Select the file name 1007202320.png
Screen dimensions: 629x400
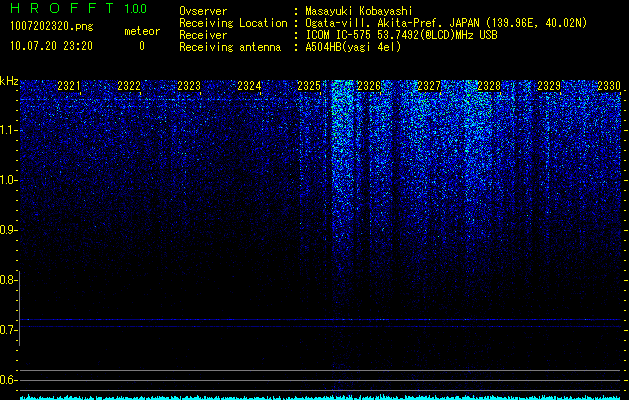tap(52, 26)
